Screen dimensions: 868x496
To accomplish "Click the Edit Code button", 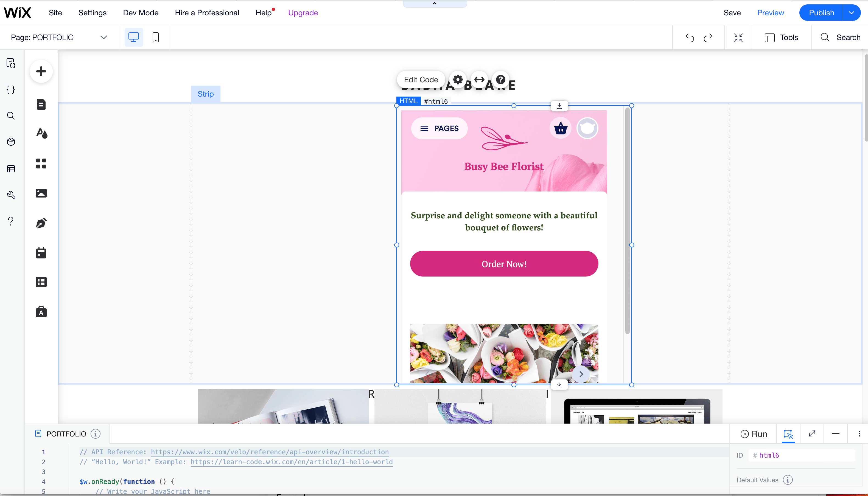I will click(421, 79).
